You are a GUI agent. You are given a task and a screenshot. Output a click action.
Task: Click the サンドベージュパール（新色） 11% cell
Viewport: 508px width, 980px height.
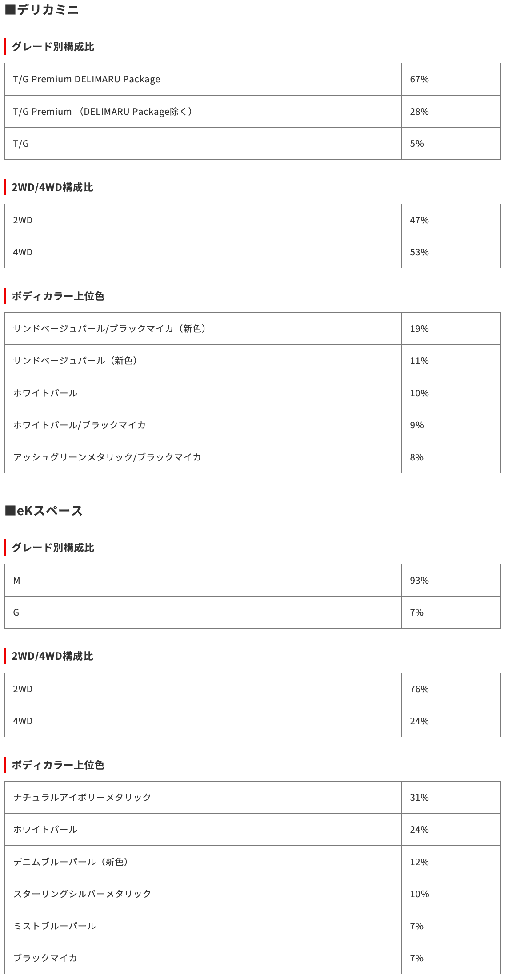pos(419,361)
